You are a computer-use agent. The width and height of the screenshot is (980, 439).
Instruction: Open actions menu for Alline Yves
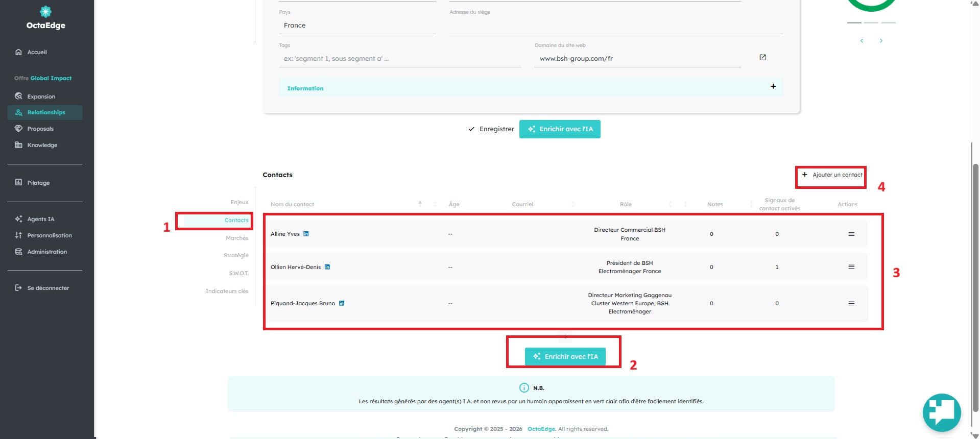click(851, 234)
